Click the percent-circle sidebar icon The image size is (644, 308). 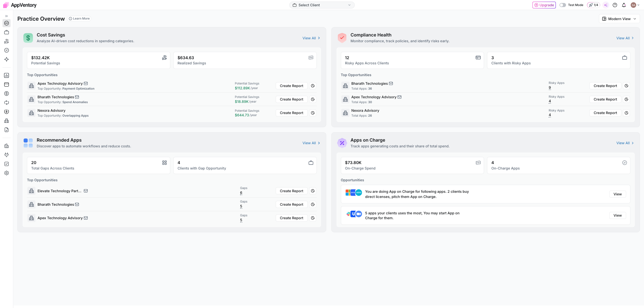click(x=6, y=50)
